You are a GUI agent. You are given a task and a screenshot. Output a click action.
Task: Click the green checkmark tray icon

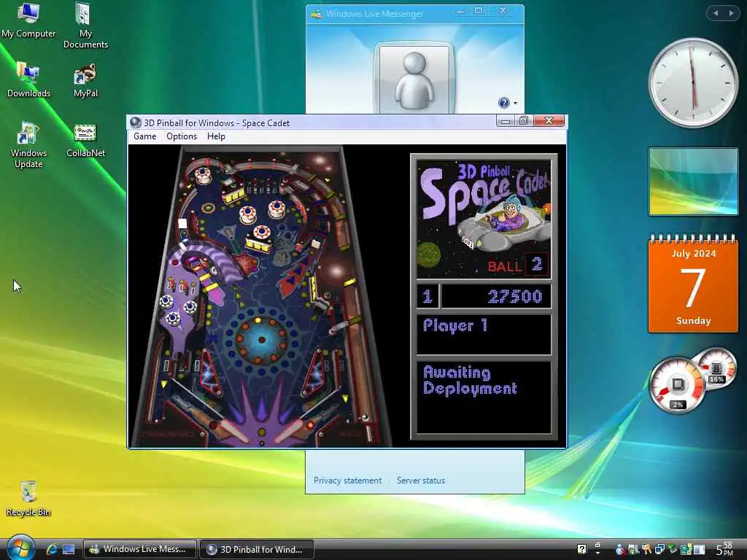(x=673, y=549)
